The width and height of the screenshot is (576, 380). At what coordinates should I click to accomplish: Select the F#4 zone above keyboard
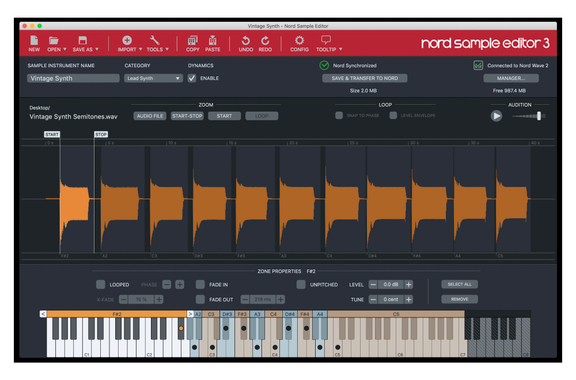[305, 314]
